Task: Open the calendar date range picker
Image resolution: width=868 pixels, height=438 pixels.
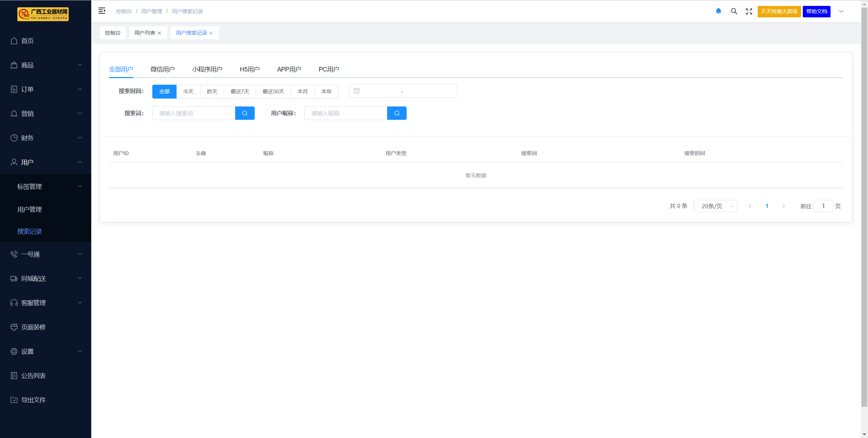Action: tap(402, 91)
